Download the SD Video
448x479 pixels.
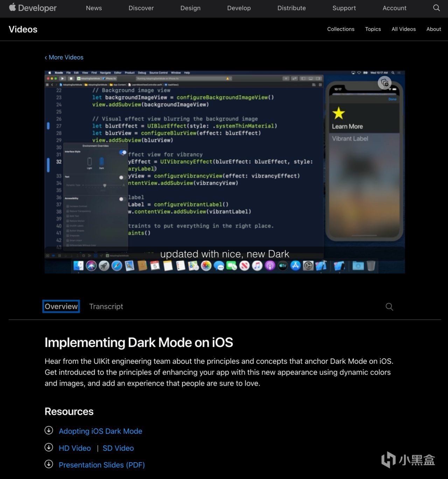118,448
